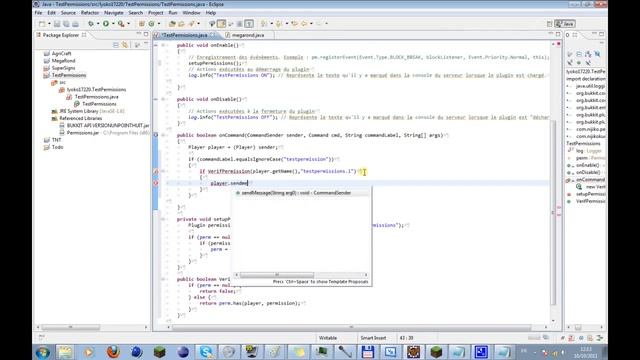Open the Help menu
The height and width of the screenshot is (360, 640).
(x=211, y=13)
